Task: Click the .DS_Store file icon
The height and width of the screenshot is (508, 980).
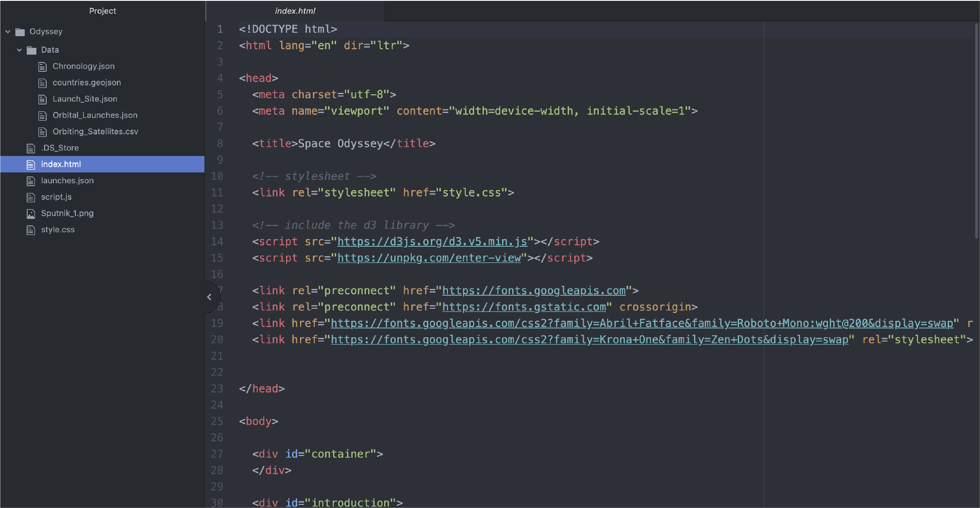Action: (31, 148)
